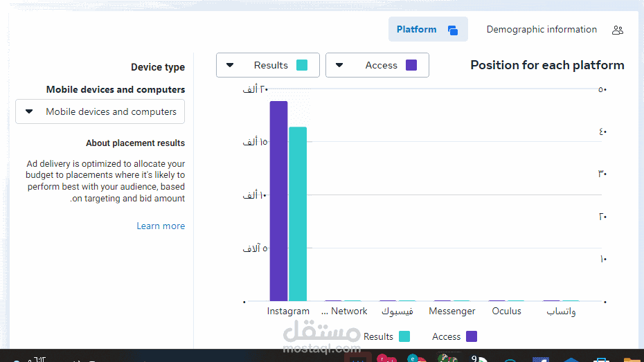644x362 pixels.
Task: Open the folder icon in the taskbar
Action: point(632,359)
